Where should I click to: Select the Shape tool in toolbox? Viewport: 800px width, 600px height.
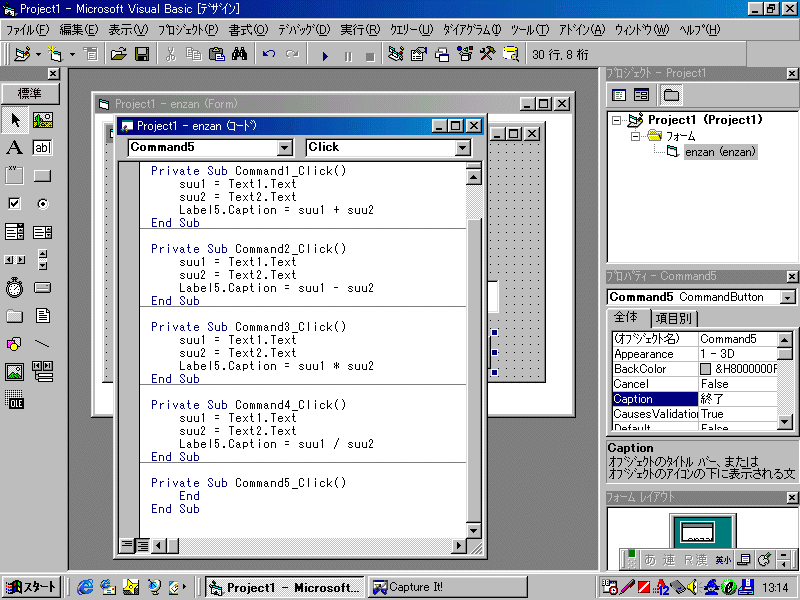15,344
